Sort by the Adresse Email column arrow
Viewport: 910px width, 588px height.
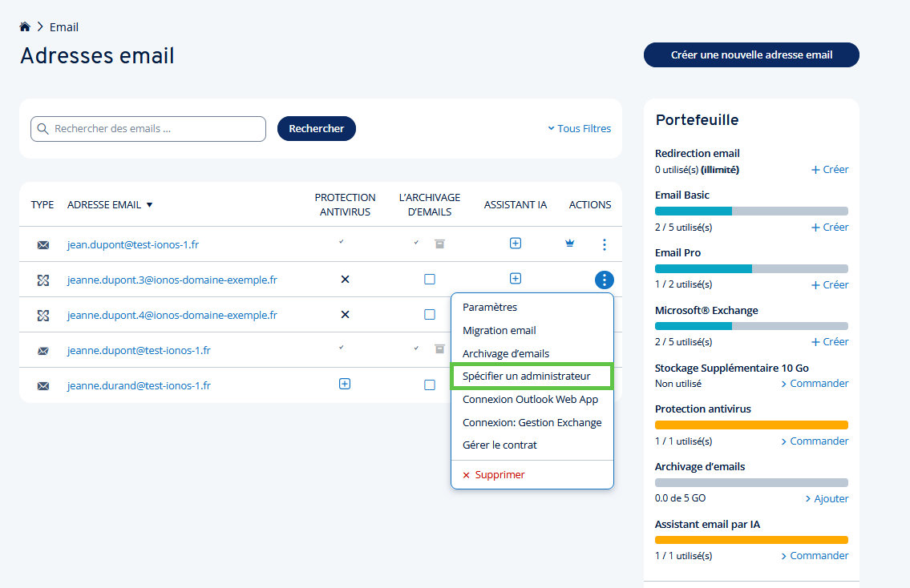coord(150,205)
